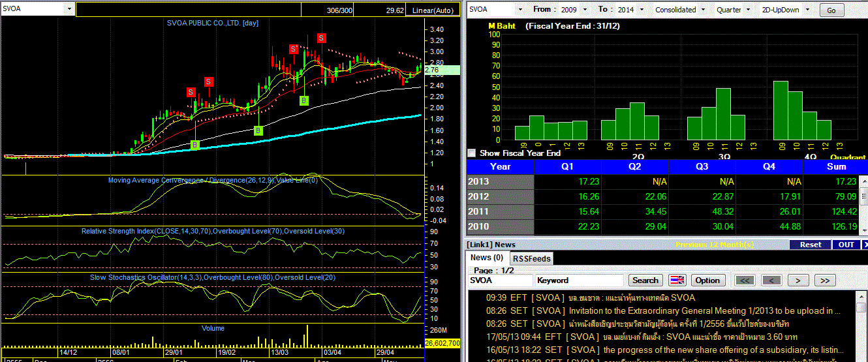Click the tallest 4Q bar for year 09
Screen dimensions: 868x362
tap(781, 110)
